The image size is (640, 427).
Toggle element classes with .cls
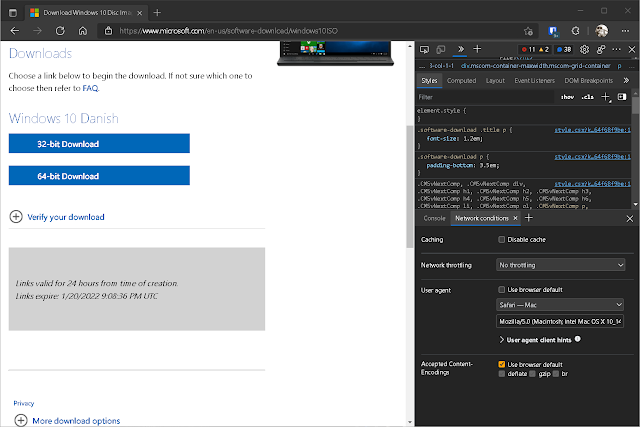tap(588, 97)
